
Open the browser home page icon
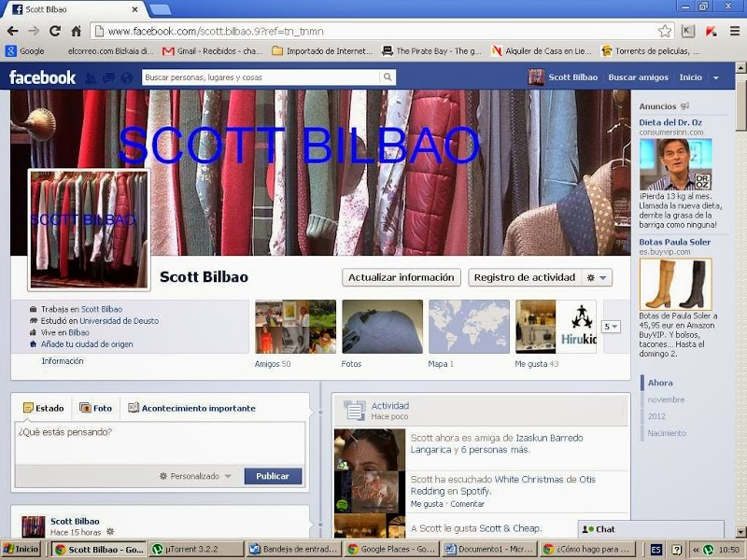coord(76,32)
